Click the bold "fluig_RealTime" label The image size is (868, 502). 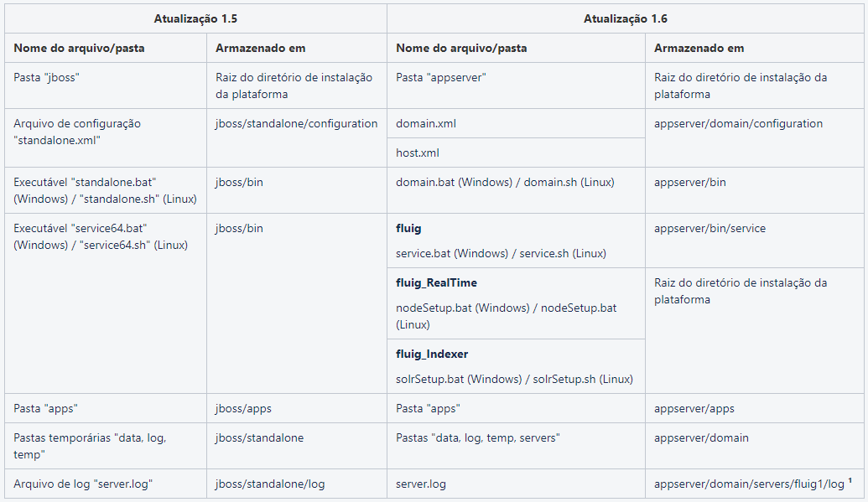click(x=436, y=282)
